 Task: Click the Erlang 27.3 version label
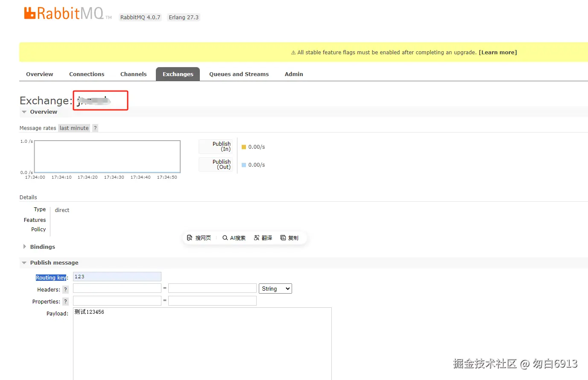tap(184, 18)
